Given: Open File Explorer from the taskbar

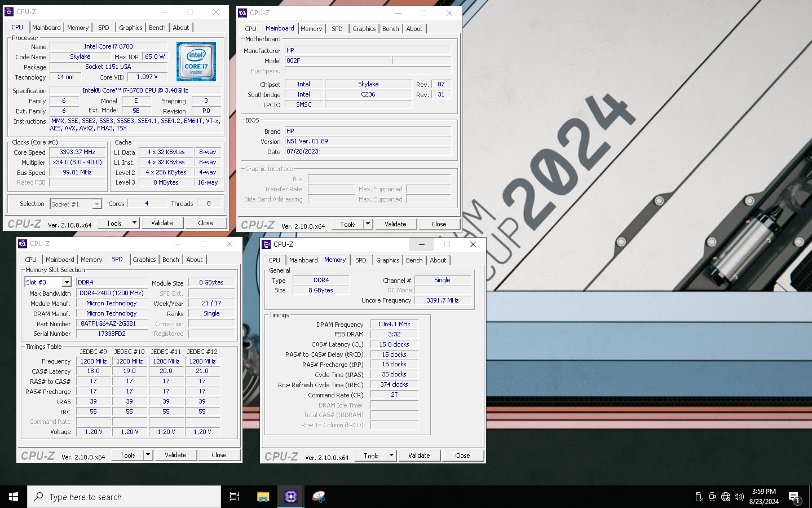Looking at the screenshot, I should (263, 497).
